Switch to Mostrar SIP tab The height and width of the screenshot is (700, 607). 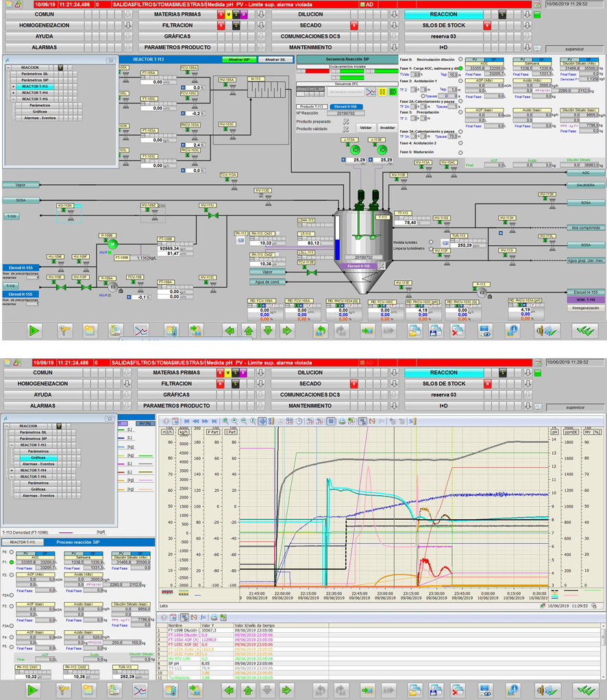pyautogui.click(x=239, y=60)
